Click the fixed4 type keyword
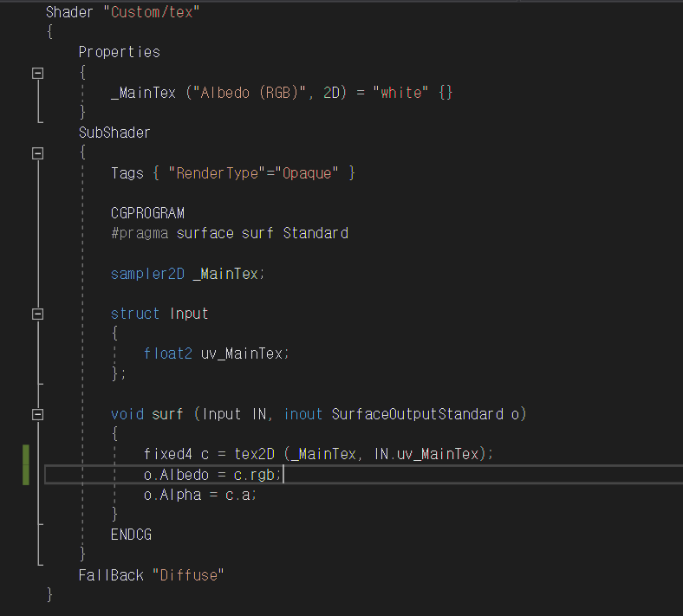 [x=167, y=455]
